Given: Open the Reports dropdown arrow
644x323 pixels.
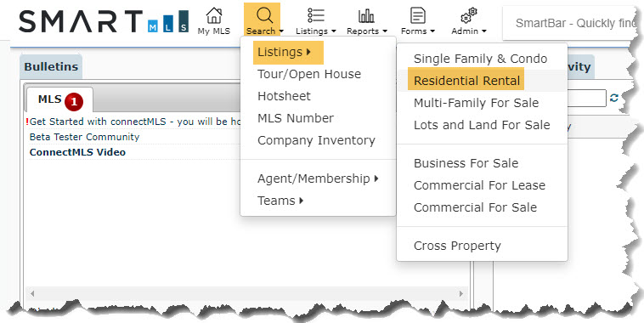Looking at the screenshot, I should click(385, 31).
